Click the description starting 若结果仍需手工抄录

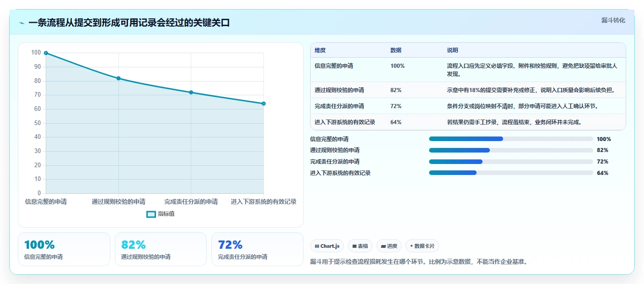tap(514, 122)
